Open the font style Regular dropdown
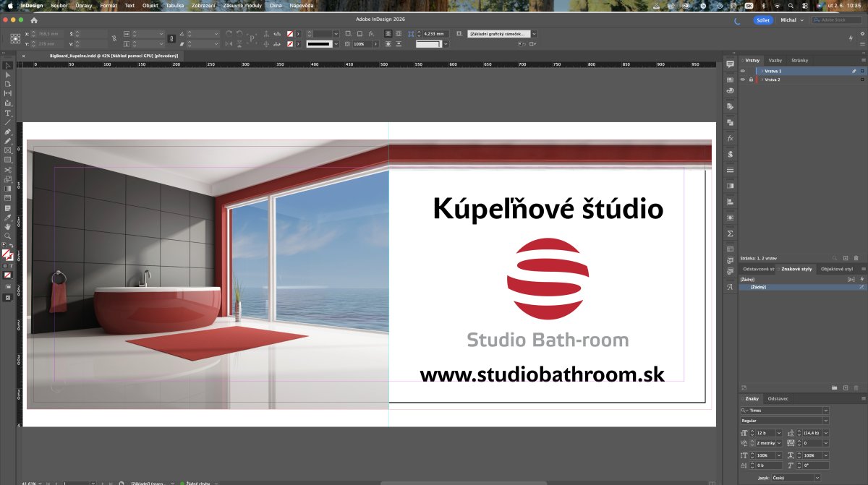Image resolution: width=868 pixels, height=485 pixels. 826,420
